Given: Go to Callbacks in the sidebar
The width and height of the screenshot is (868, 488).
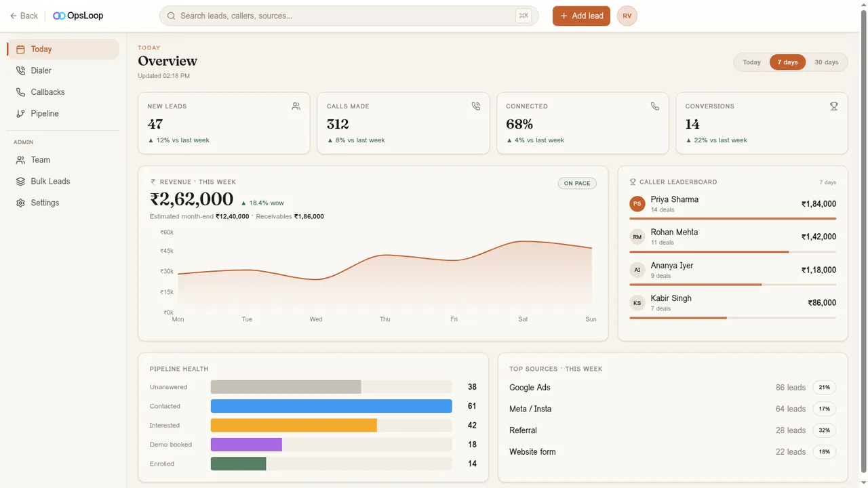Looking at the screenshot, I should click(63, 92).
